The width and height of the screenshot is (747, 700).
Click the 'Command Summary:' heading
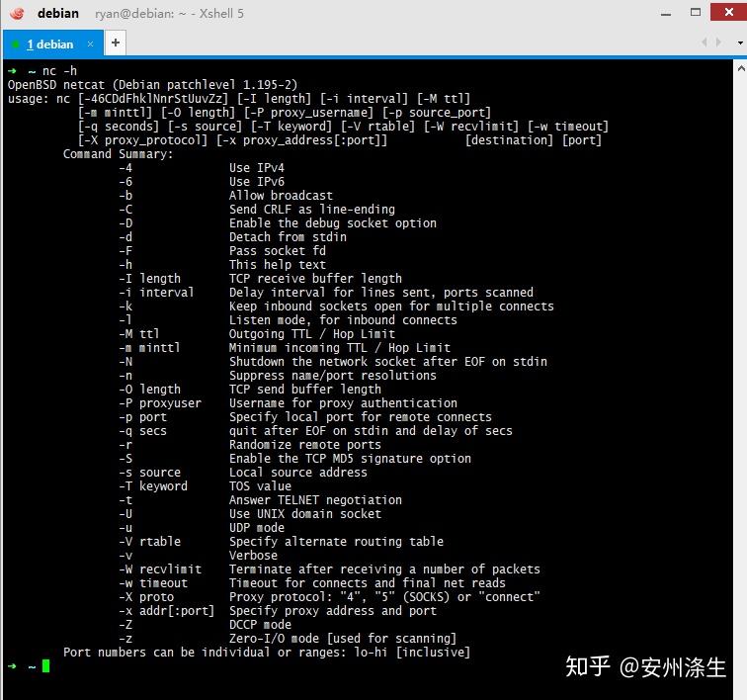click(x=119, y=154)
